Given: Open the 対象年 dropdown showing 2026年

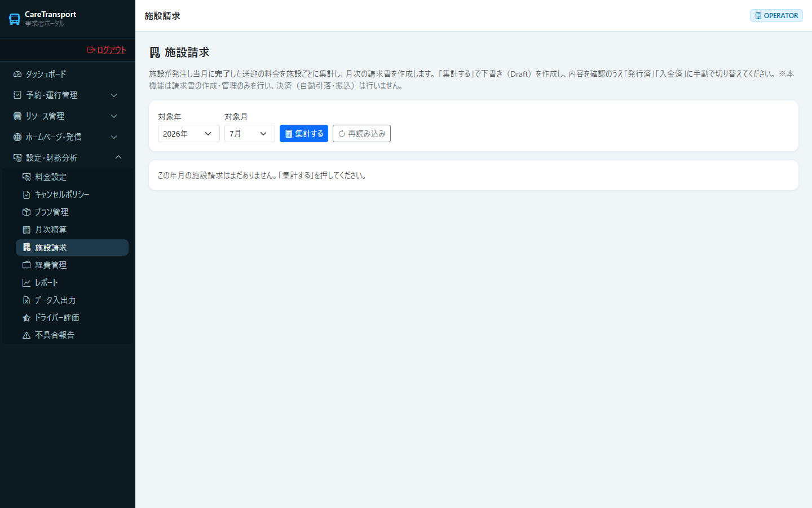Looking at the screenshot, I should 189,133.
